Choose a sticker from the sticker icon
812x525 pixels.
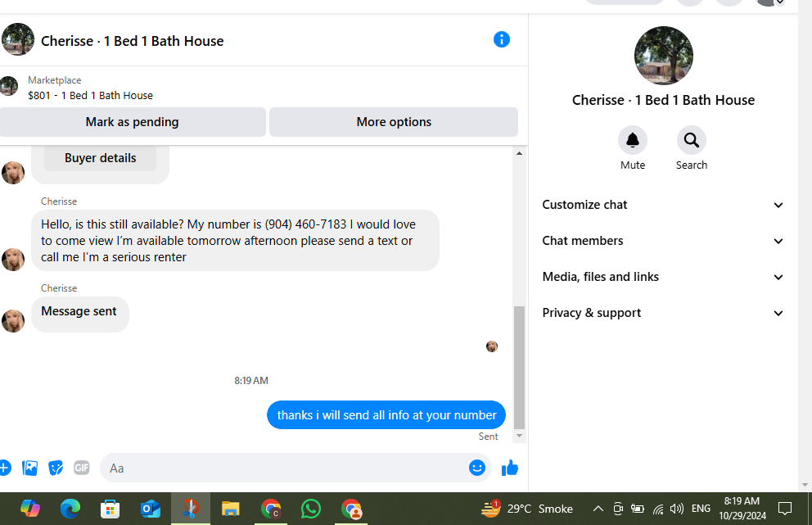[x=56, y=468]
